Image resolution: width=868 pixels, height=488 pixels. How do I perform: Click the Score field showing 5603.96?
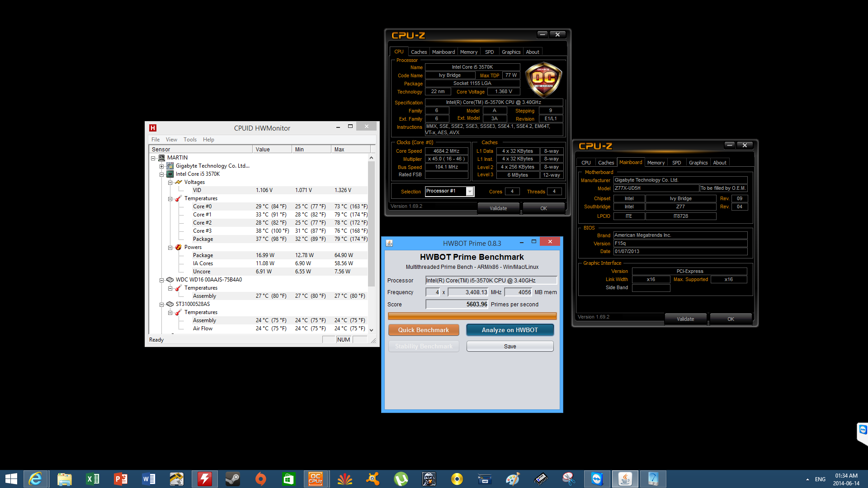pos(457,305)
